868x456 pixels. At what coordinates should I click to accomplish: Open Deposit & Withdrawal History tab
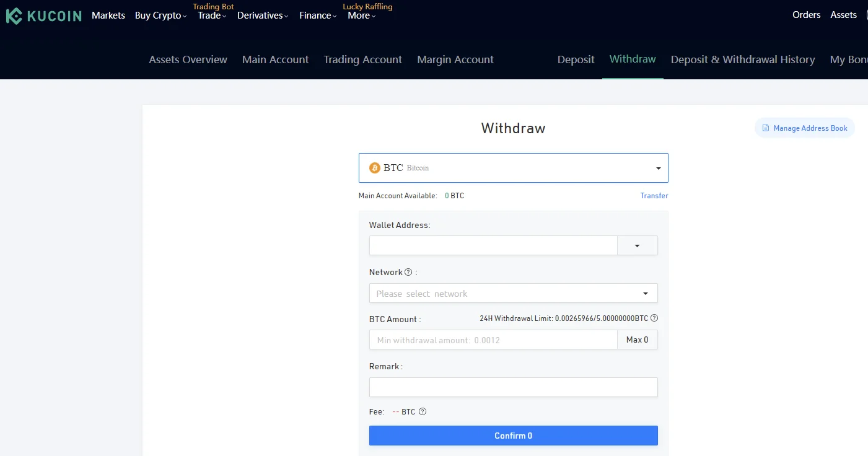pyautogui.click(x=743, y=59)
